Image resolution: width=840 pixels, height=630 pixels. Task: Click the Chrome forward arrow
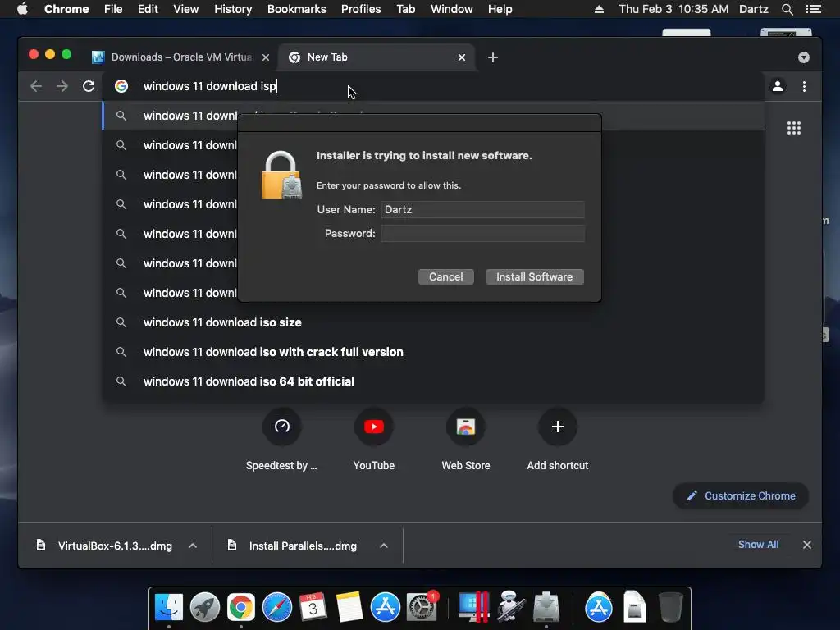[62, 86]
